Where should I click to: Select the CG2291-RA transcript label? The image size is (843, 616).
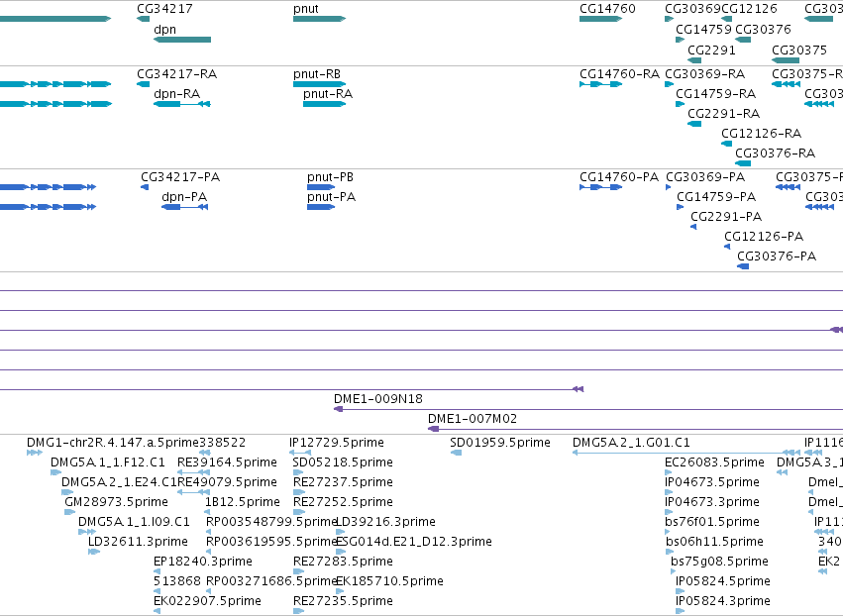tap(724, 114)
